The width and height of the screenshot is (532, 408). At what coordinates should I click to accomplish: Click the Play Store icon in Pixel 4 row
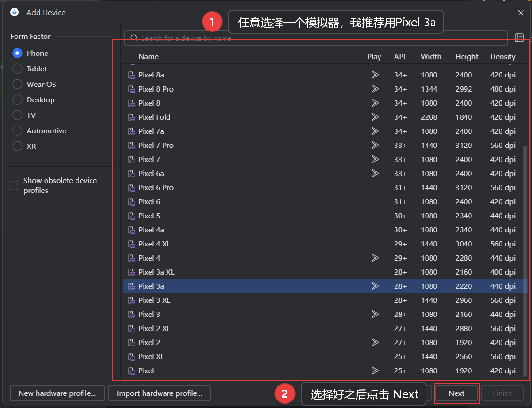374,258
